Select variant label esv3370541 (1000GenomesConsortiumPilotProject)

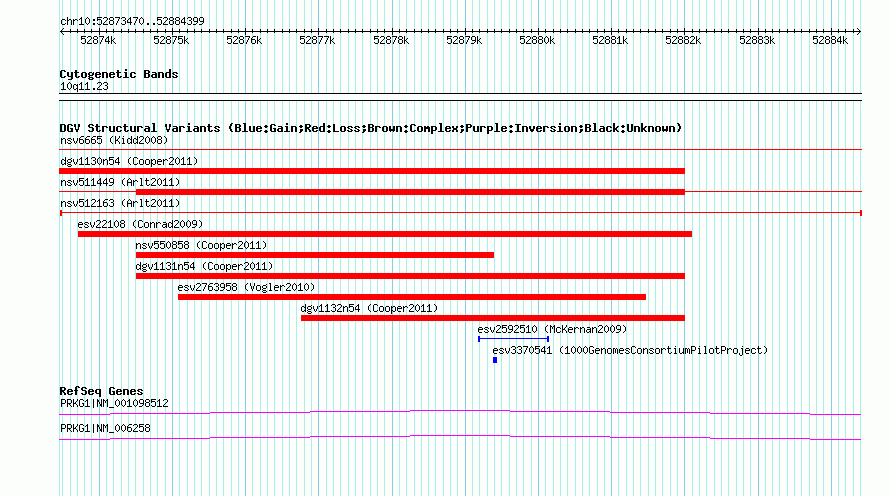point(630,350)
